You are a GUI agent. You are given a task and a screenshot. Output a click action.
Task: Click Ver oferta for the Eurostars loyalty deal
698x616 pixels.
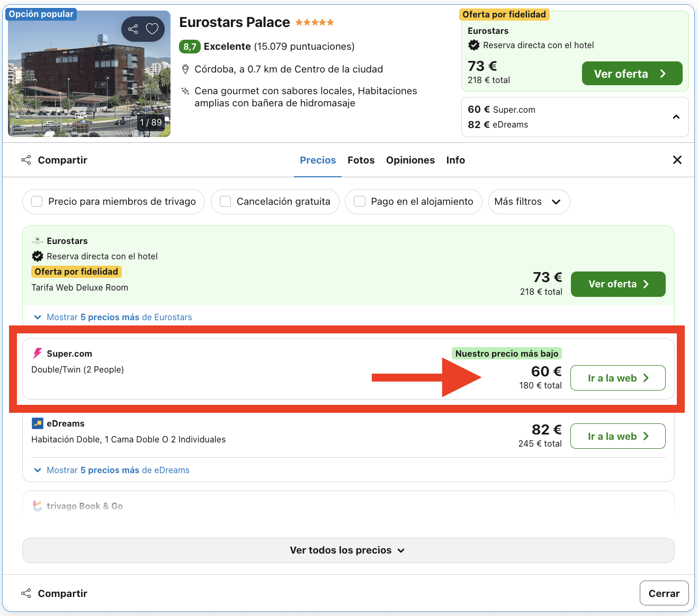coord(618,284)
